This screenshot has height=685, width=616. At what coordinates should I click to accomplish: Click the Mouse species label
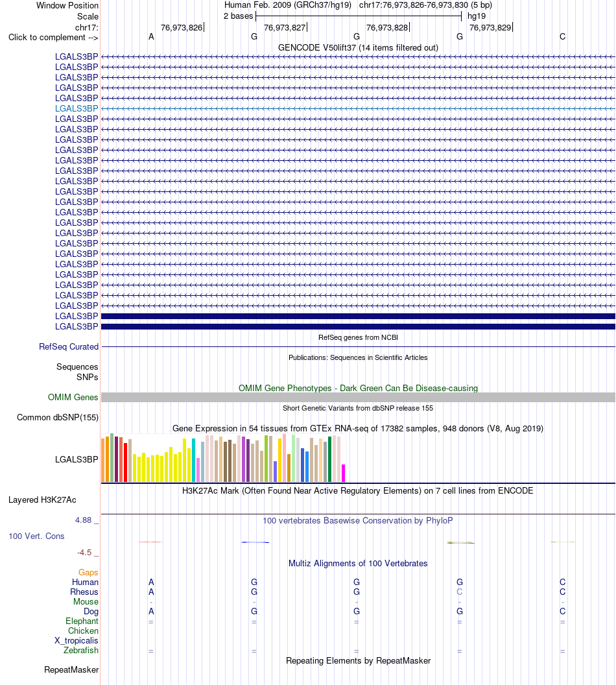(x=86, y=601)
